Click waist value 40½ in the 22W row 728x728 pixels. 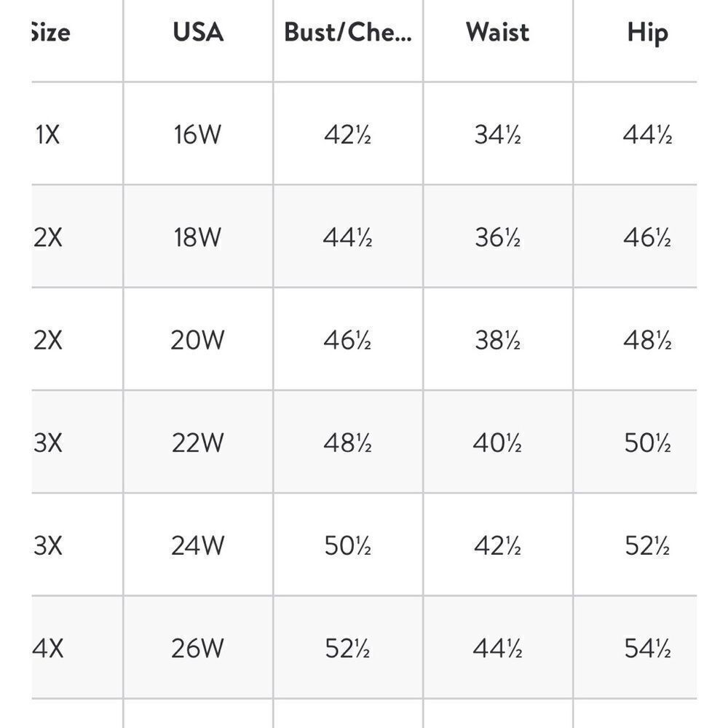point(497,443)
